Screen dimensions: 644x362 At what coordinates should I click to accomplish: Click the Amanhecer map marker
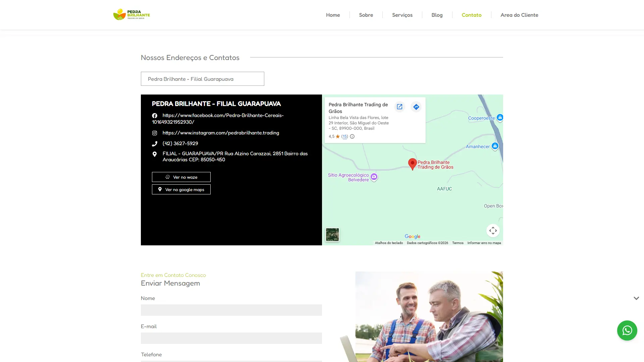click(x=495, y=146)
